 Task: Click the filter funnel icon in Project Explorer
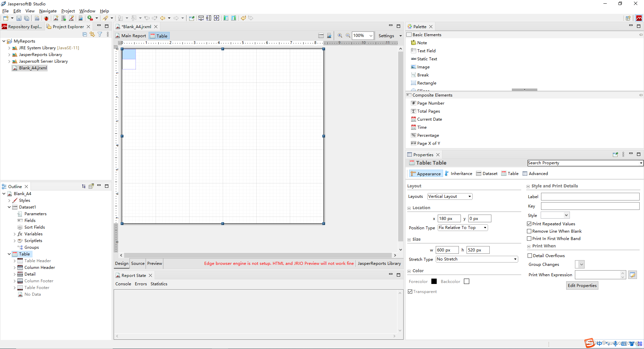coord(100,34)
